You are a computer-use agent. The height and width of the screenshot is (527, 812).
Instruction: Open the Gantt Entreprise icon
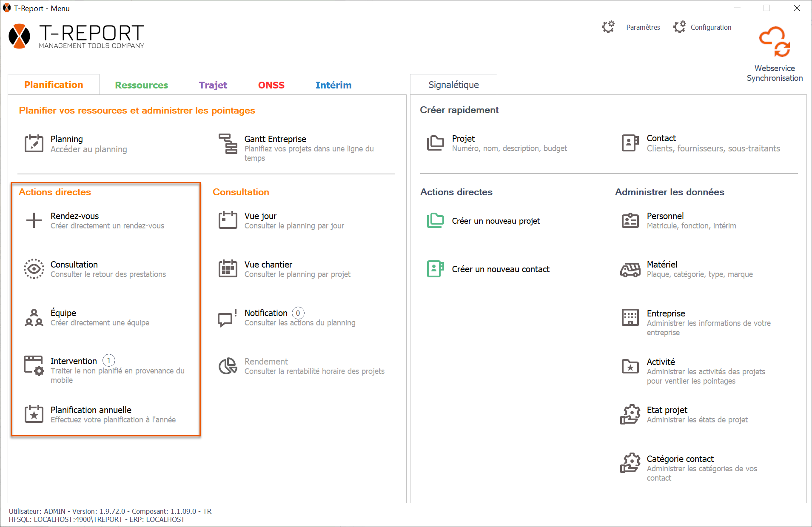click(228, 144)
